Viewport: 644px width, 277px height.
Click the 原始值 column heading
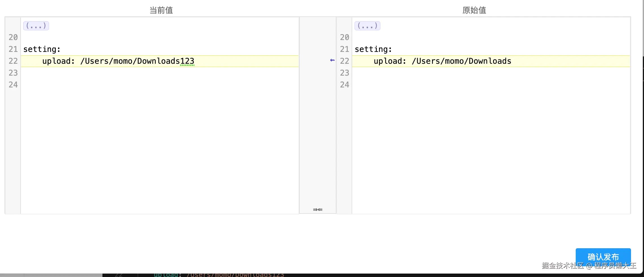tap(474, 10)
